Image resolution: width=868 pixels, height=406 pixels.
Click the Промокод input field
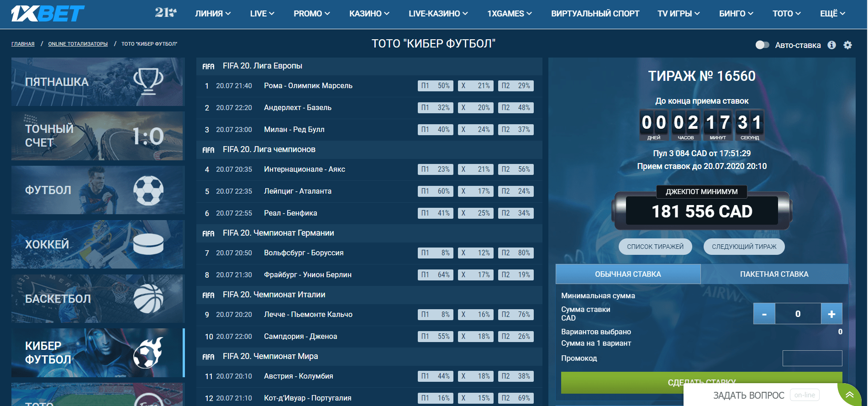(812, 358)
